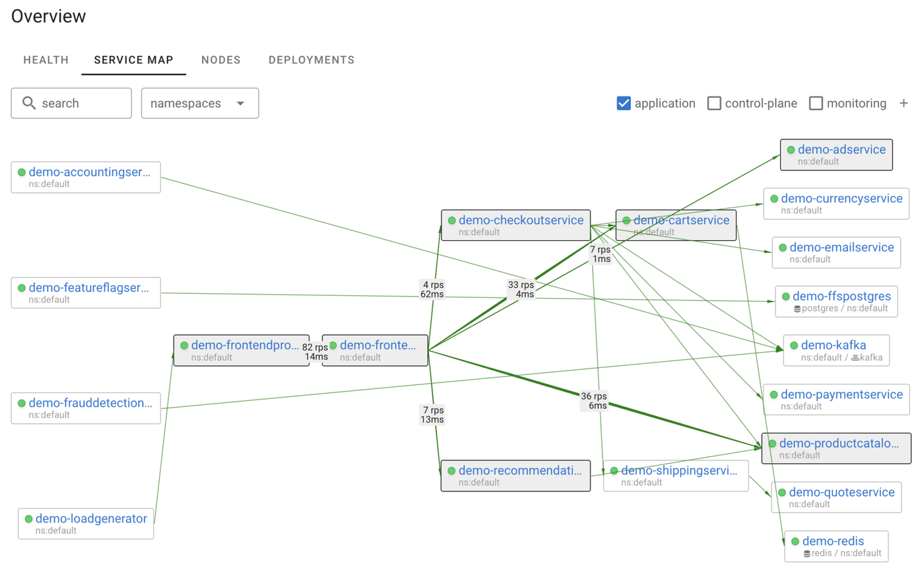Click the plus icon next to monitoring checkbox
The height and width of the screenshot is (572, 924).
pyautogui.click(x=904, y=103)
